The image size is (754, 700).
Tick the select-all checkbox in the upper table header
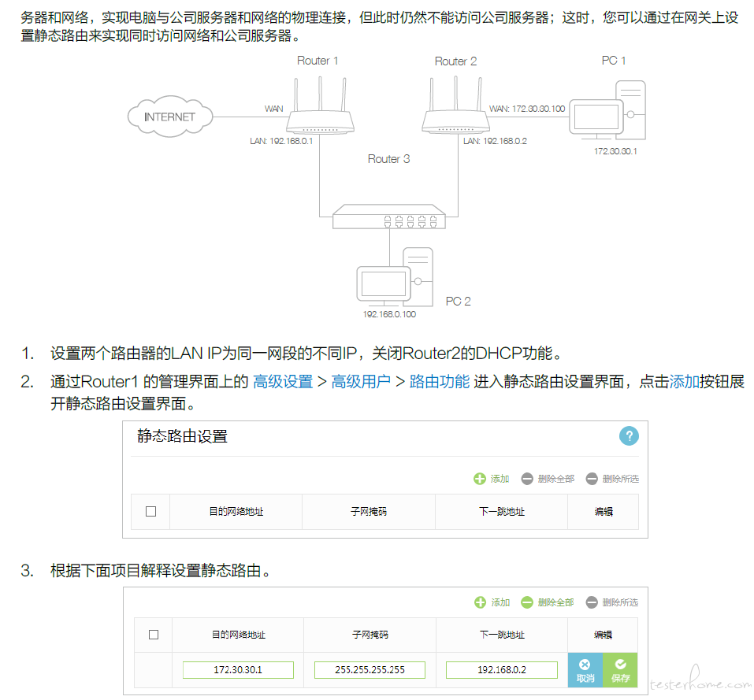point(151,511)
